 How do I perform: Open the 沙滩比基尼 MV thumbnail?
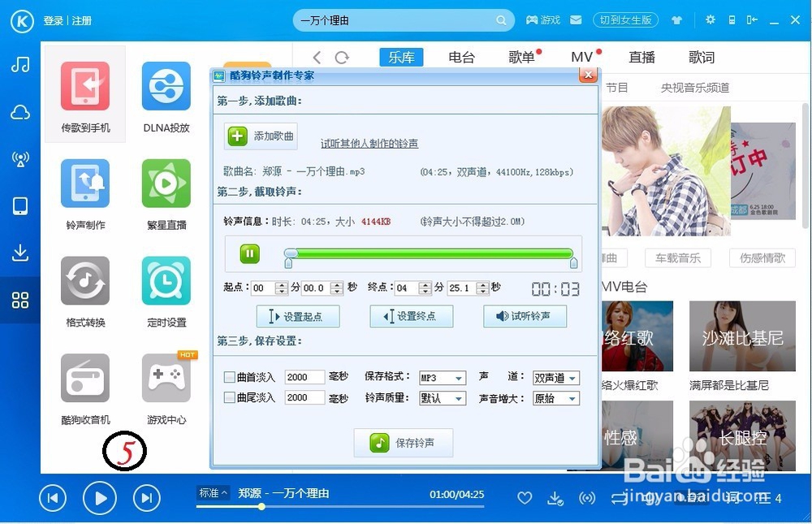tap(742, 336)
